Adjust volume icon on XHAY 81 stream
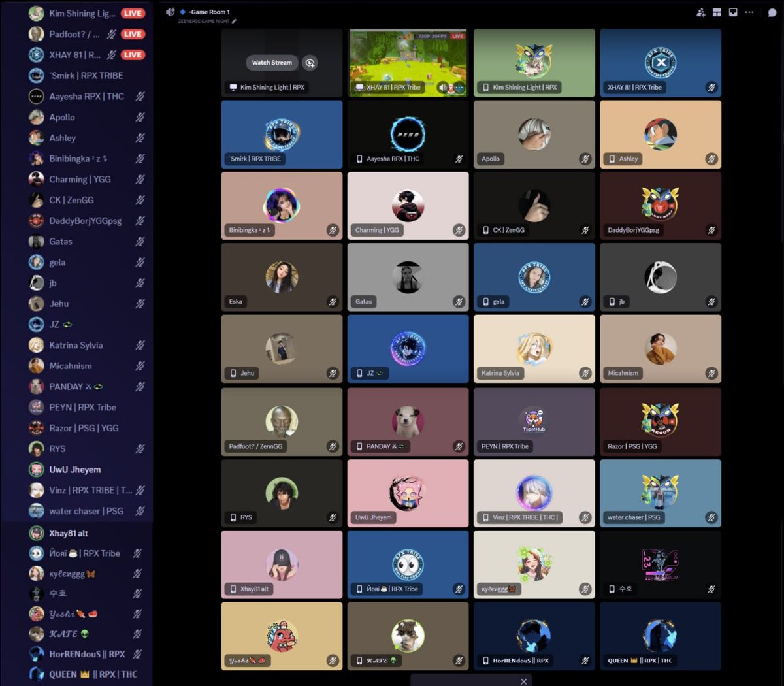The height and width of the screenshot is (686, 784). (443, 88)
